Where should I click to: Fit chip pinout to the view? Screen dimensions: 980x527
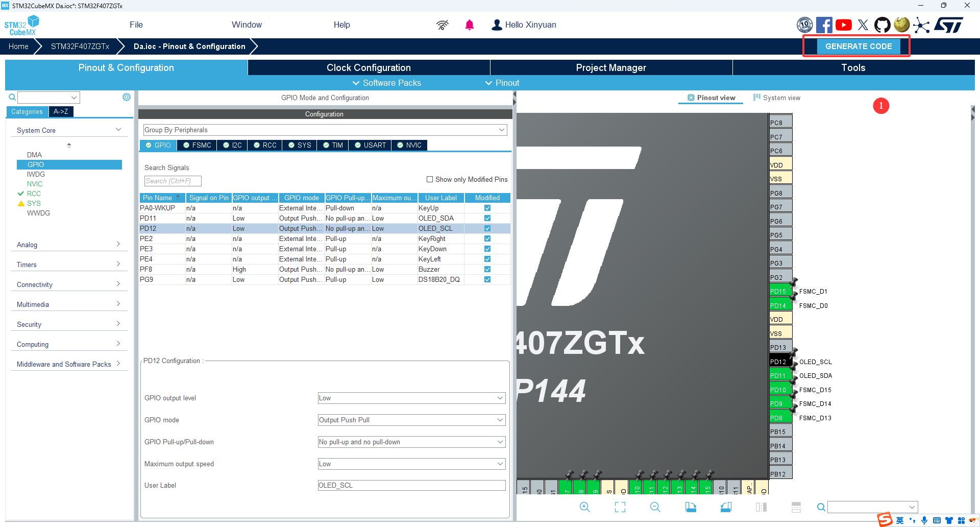coord(620,507)
